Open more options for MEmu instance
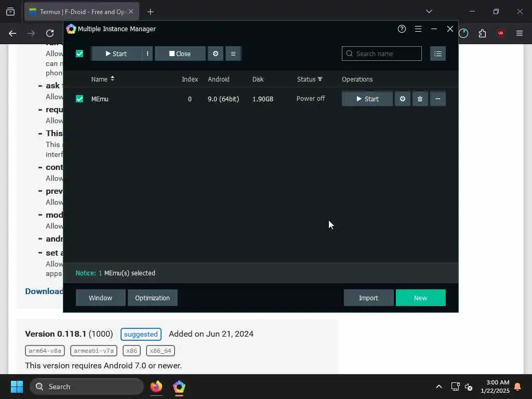 pyautogui.click(x=437, y=99)
